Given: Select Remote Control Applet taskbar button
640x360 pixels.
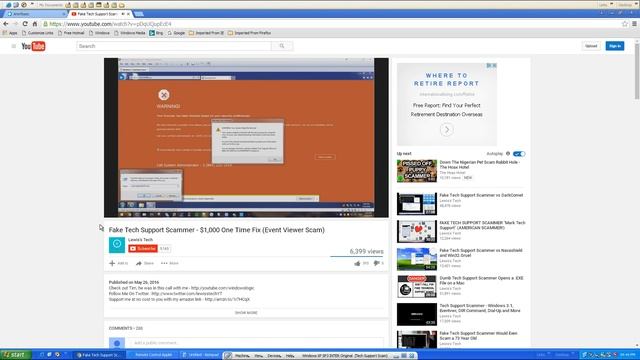Looking at the screenshot, I should point(153,355).
